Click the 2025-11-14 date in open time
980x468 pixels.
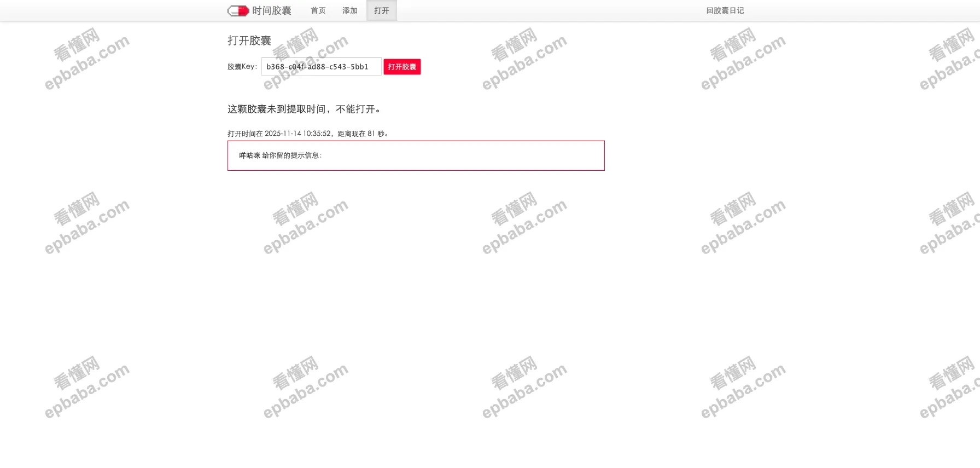[283, 134]
